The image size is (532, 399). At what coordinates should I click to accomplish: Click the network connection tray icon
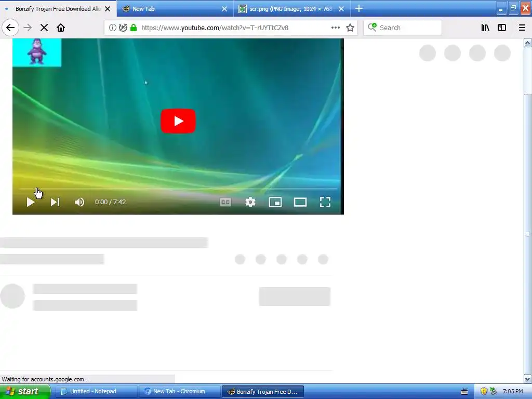[x=494, y=392]
